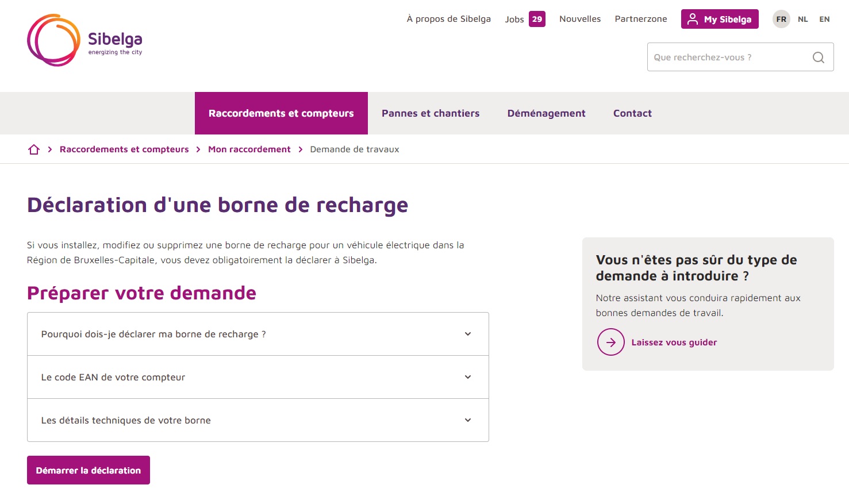Click the Préparer votre demande heading
Image resolution: width=849 pixels, height=504 pixels.
(141, 293)
